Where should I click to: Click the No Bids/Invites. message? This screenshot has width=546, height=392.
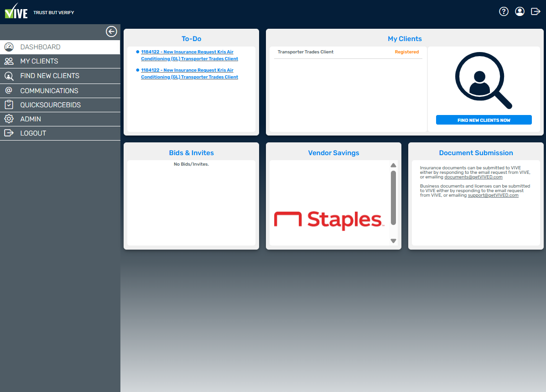191,164
